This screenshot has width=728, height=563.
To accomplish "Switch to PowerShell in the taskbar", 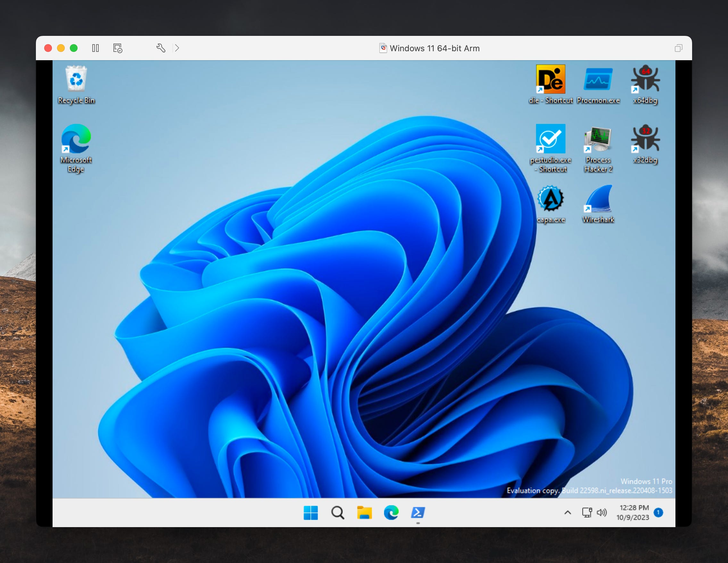I will (x=418, y=512).
